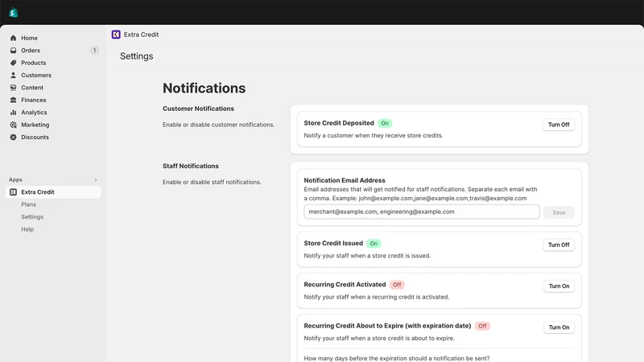Click the Home house icon
This screenshot has height=362, width=644.
pos(13,38)
